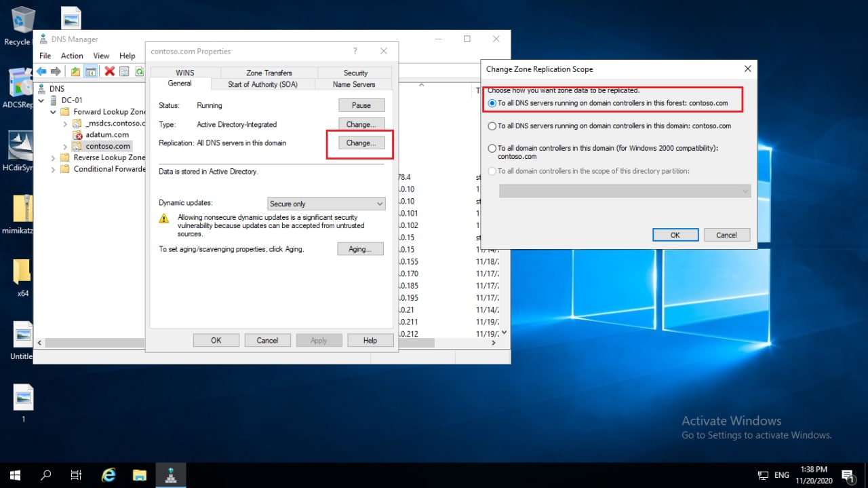Select replication to all DNS servers in domain
868x488 pixels.
point(492,126)
